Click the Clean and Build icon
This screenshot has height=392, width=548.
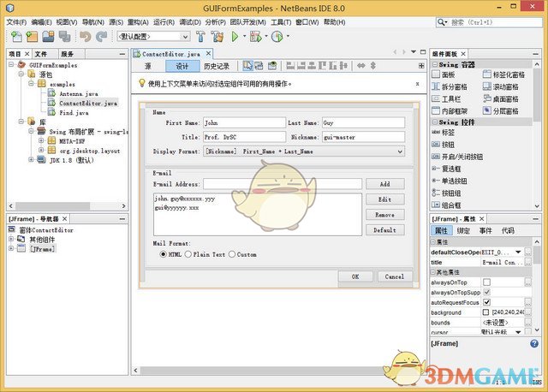pyautogui.click(x=217, y=36)
